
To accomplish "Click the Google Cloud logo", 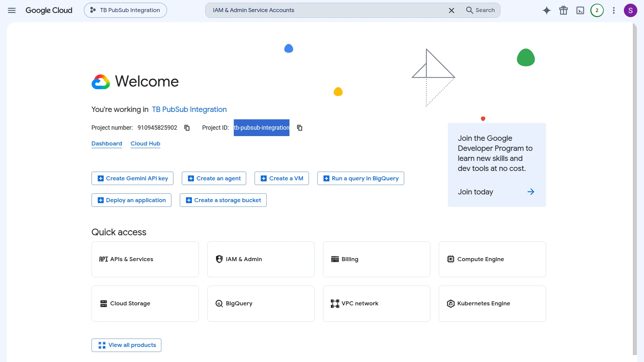I will (49, 10).
